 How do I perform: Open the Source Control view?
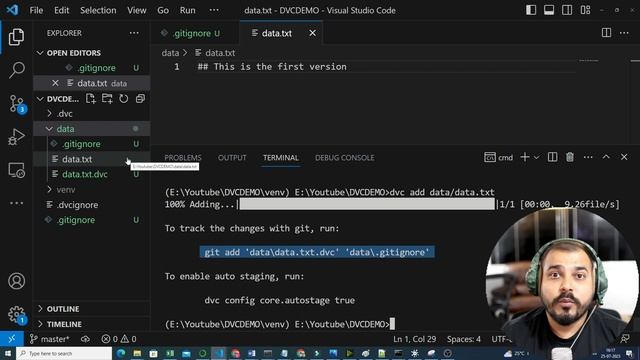point(16,104)
